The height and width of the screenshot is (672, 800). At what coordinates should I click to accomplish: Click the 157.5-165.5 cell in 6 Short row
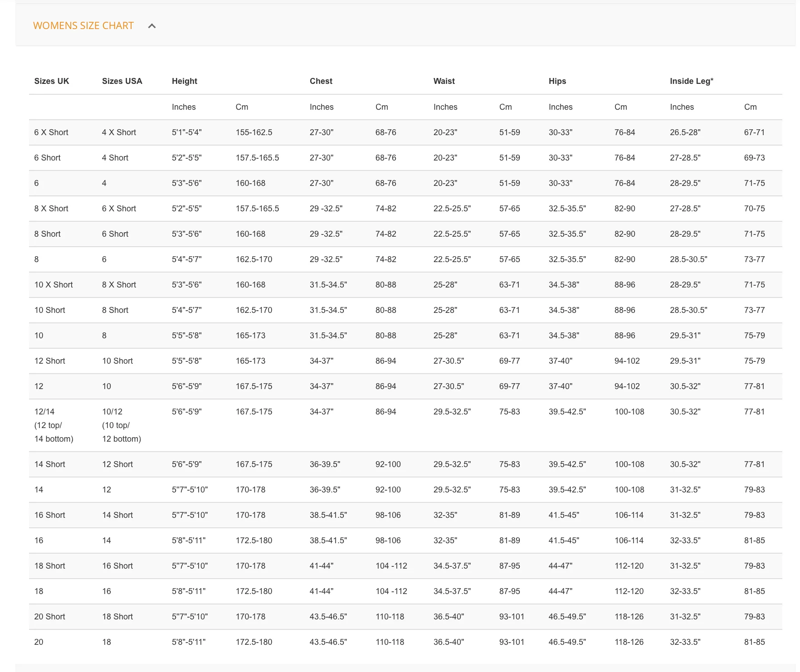point(257,158)
